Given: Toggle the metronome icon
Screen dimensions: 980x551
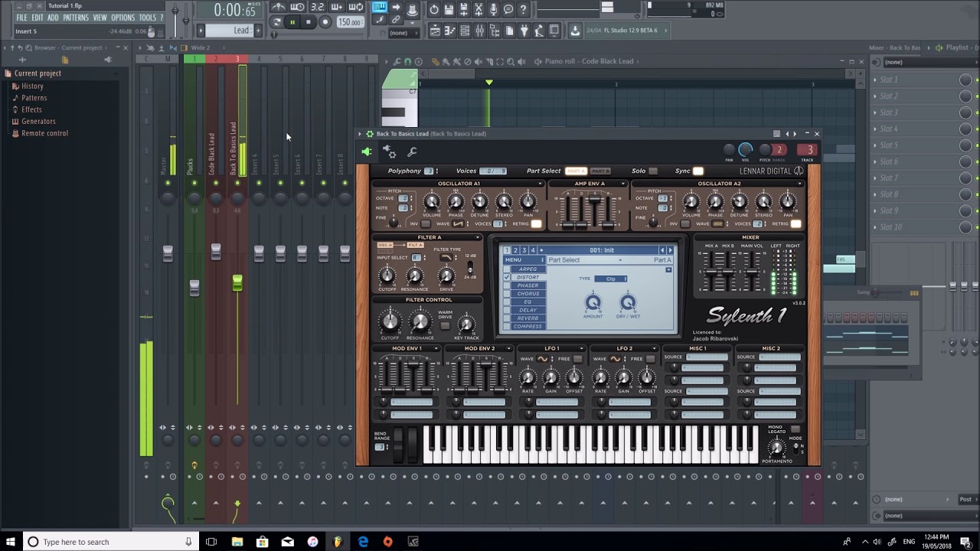Looking at the screenshot, I should (279, 7).
